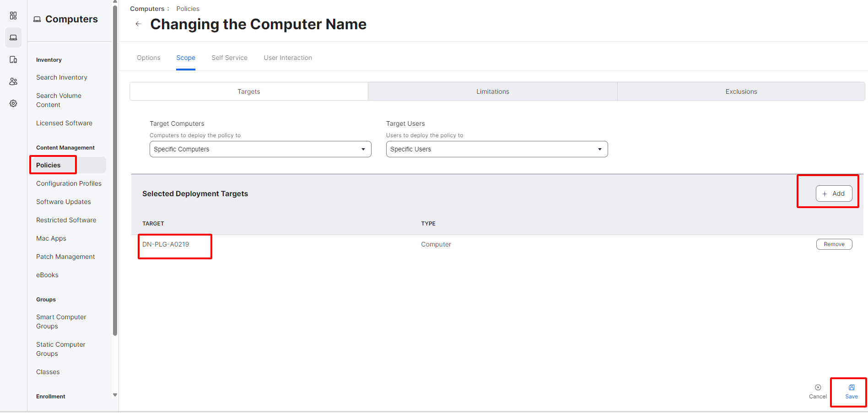
Task: Select the Limitations scope section
Action: point(492,91)
